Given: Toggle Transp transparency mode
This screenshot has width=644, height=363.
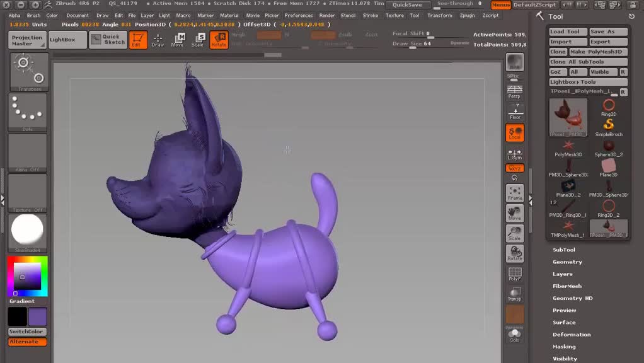Looking at the screenshot, I should (515, 294).
